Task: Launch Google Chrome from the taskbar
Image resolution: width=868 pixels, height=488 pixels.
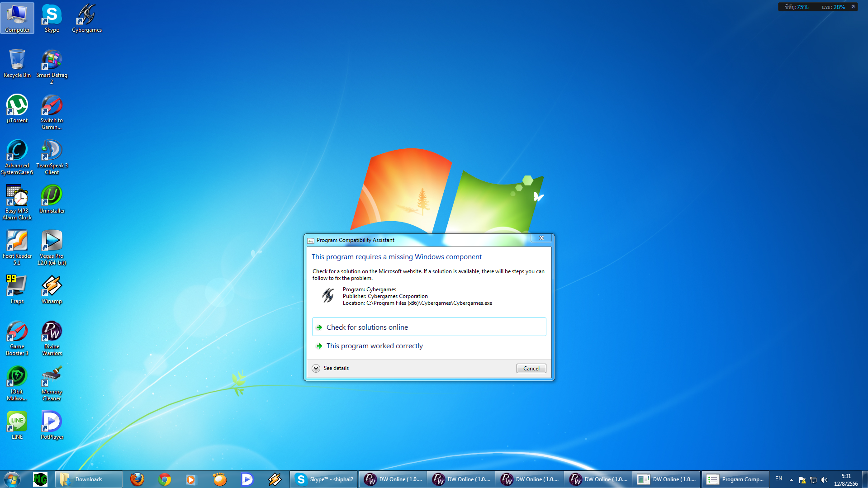Action: tap(165, 479)
